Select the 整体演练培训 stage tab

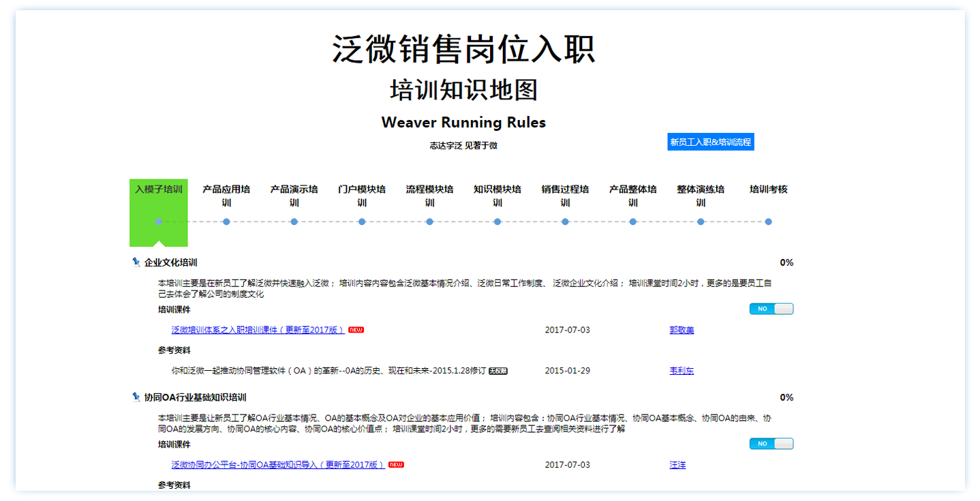(x=701, y=196)
